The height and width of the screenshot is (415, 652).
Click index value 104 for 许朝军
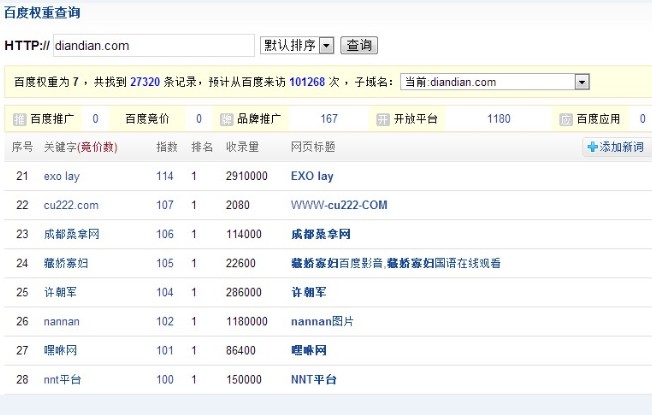[x=165, y=292]
